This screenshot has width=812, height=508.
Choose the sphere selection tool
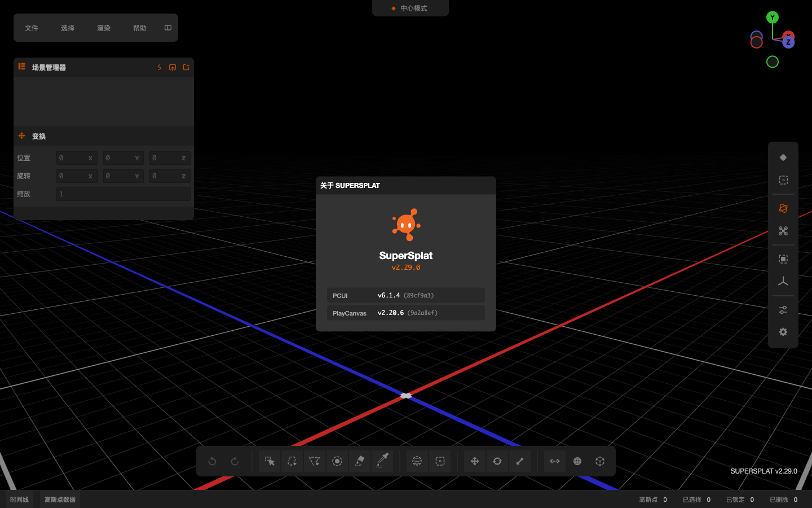417,461
